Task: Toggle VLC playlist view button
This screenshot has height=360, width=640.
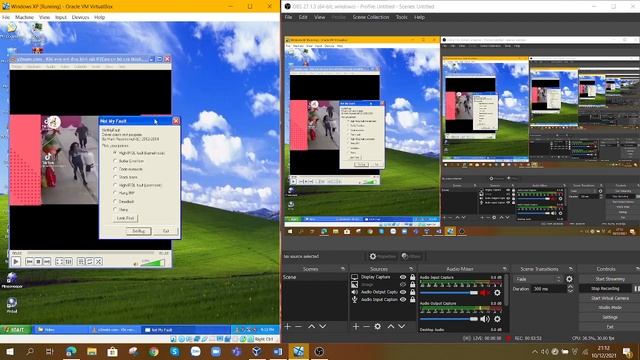Action: pos(81,262)
